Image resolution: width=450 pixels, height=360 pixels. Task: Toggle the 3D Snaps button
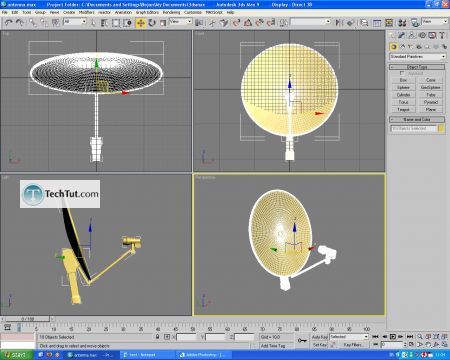pos(236,23)
